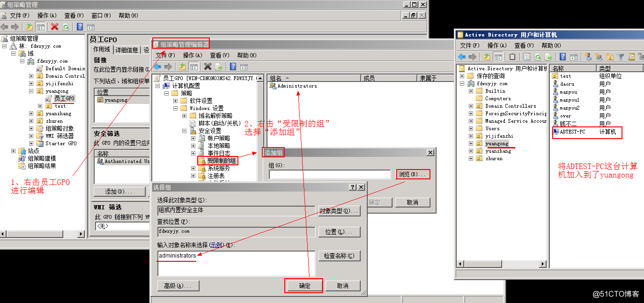Select Domain Controllers in Active Directory tree
The height and width of the screenshot is (303, 644).
[x=511, y=106]
